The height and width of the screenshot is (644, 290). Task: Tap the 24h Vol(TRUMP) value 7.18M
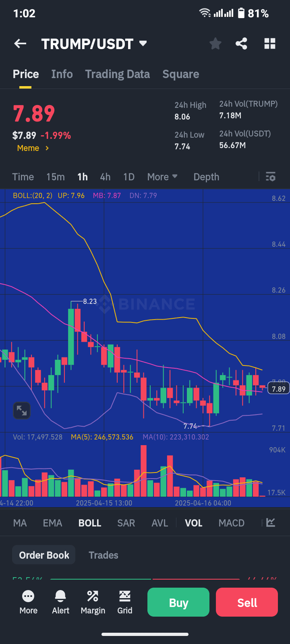(230, 116)
